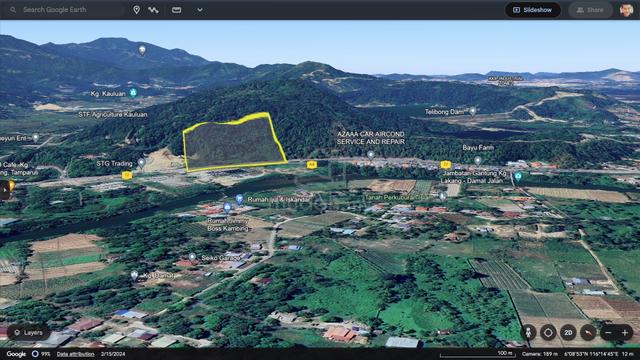The height and width of the screenshot is (360, 640).
Task: Select the Measure distance ruler tool
Action: point(176,10)
